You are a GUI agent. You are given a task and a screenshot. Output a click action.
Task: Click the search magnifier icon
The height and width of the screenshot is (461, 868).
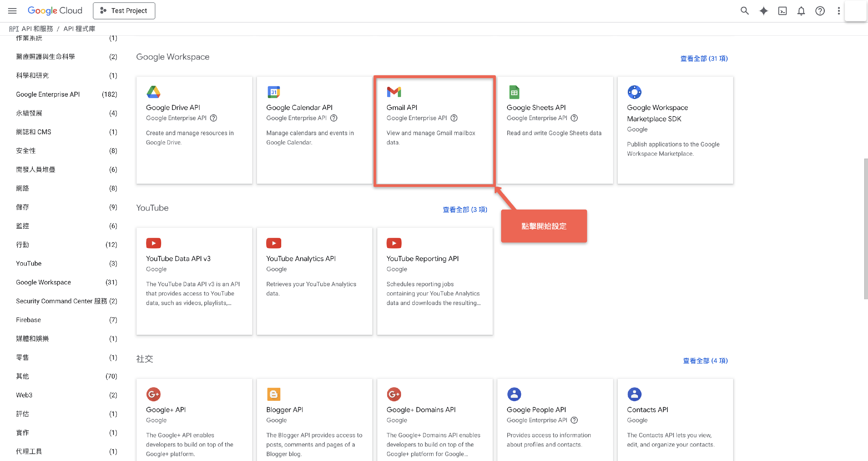(x=744, y=11)
